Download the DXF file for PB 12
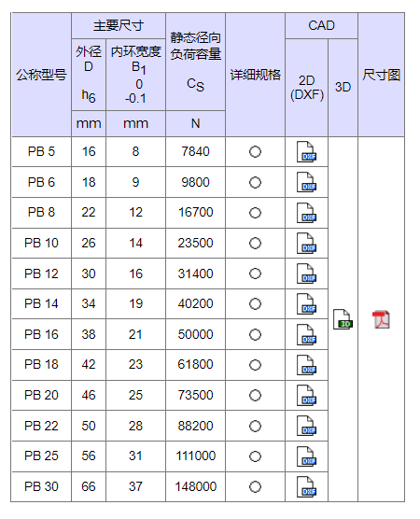 click(x=306, y=274)
